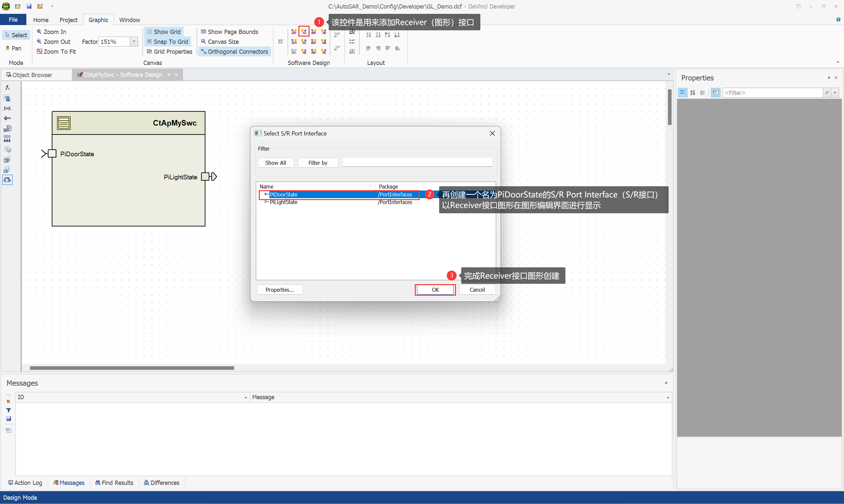Click canvas horizontal scrollbar thumb
This screenshot has height=504, width=844.
point(132,368)
